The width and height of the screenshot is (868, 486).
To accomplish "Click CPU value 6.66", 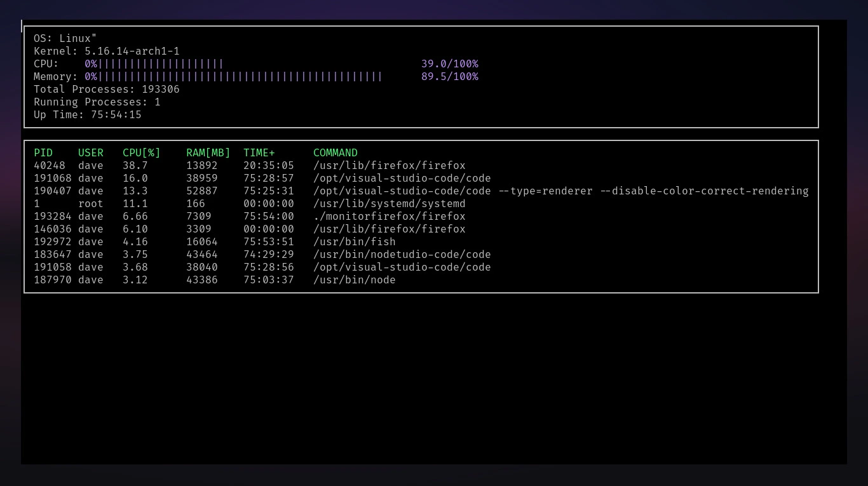I will pos(135,217).
